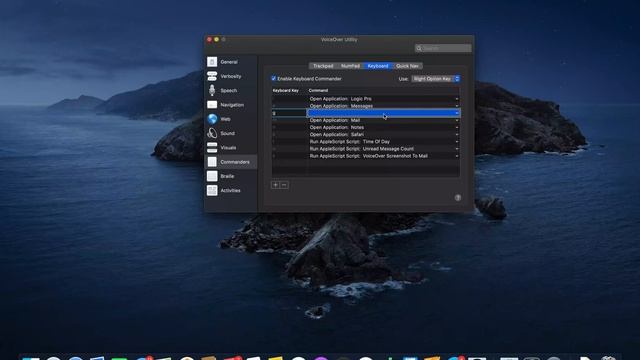Screen dimensions: 640x360
Task: Open dropdown for Open Application: Safari
Action: coord(457,134)
